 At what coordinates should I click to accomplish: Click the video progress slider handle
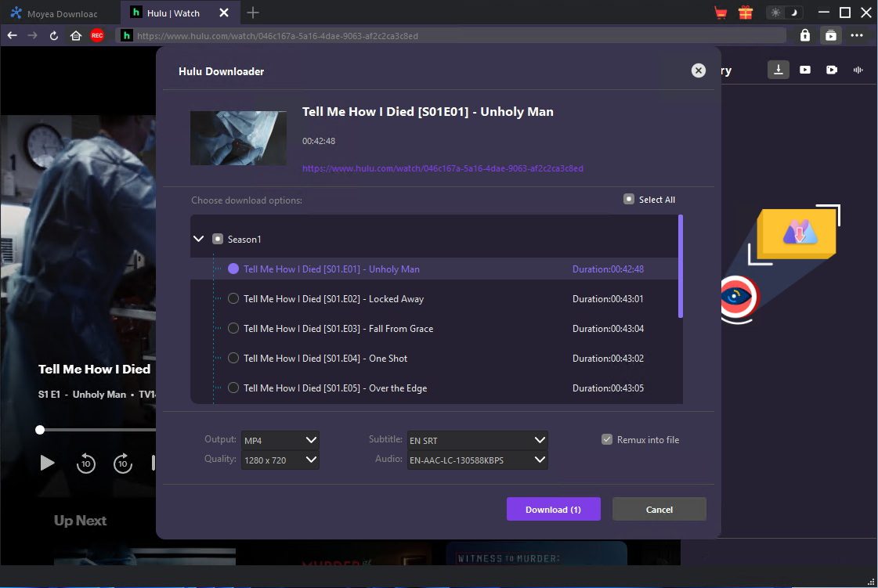click(40, 430)
